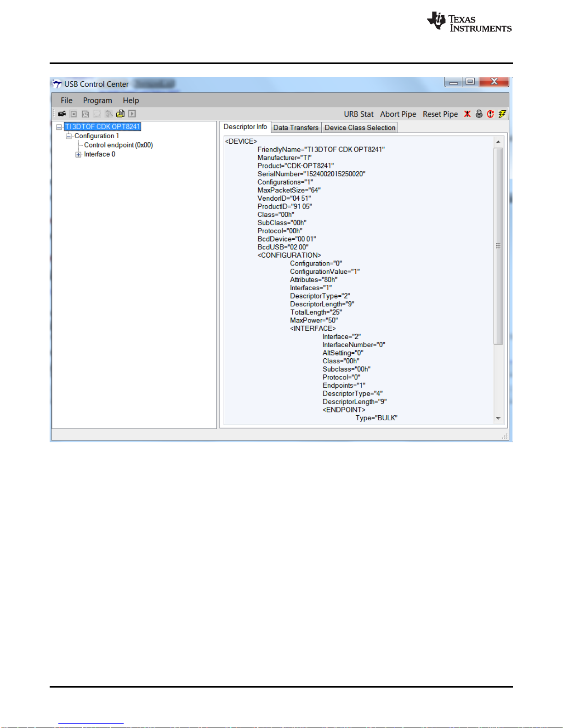563x728 pixels.
Task: Click the MaxPacketSize="64" line
Action: [289, 190]
